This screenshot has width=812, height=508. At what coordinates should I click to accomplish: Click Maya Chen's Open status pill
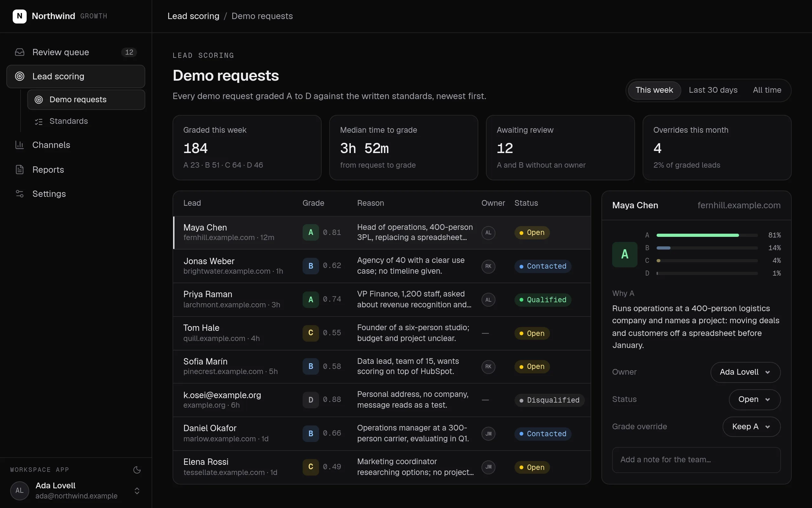point(532,232)
